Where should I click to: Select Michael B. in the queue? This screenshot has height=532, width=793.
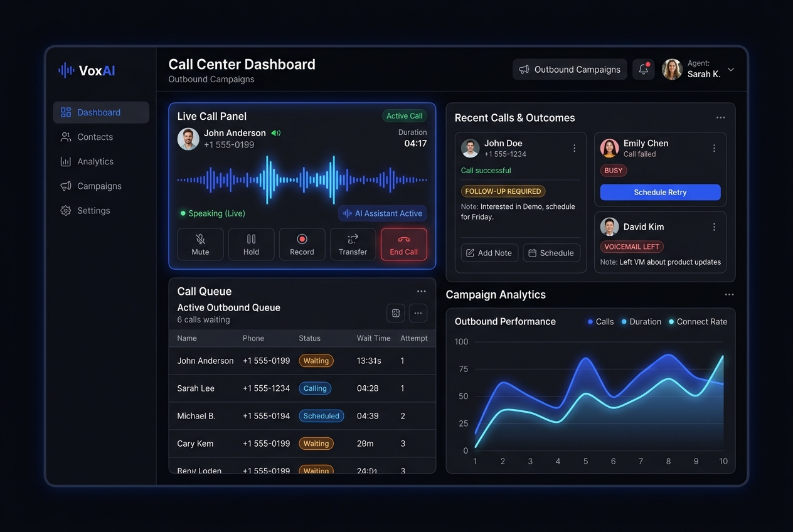[302, 416]
